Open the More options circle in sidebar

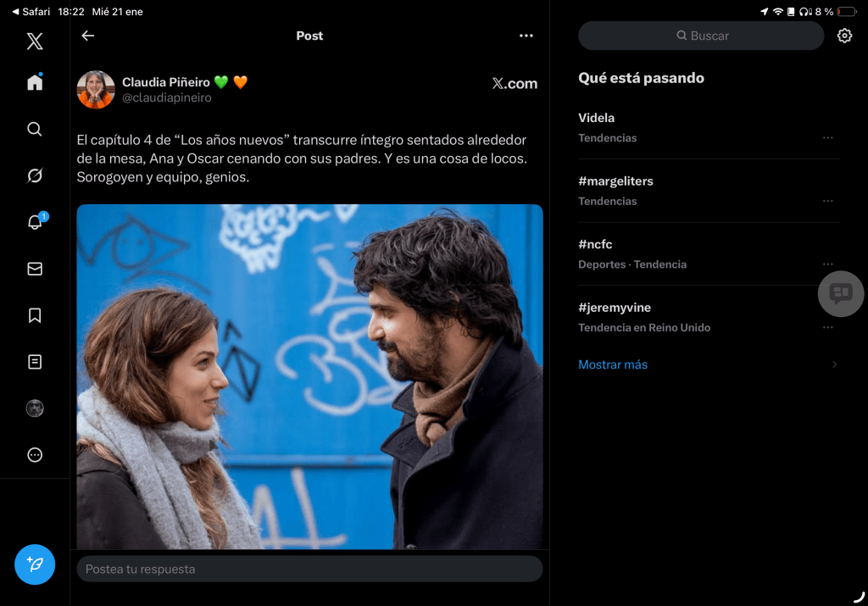point(35,455)
